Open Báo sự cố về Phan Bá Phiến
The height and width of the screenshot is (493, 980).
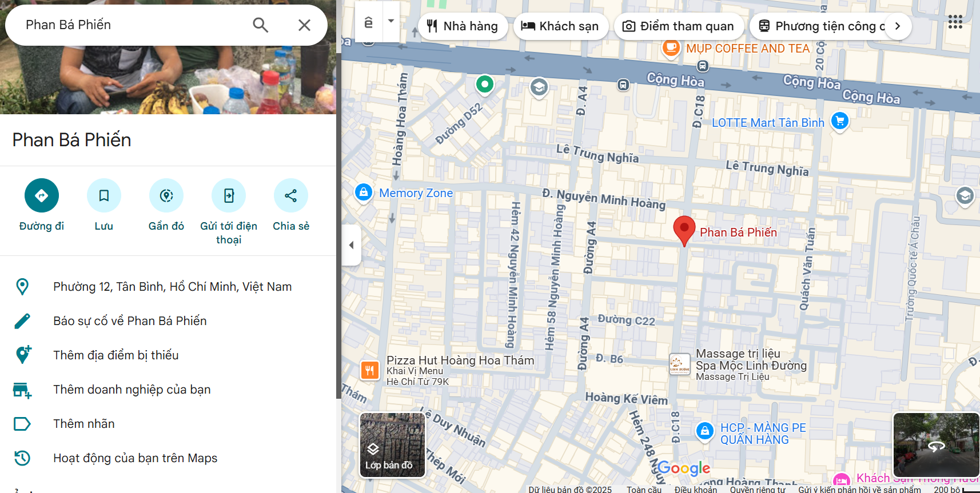(168, 321)
